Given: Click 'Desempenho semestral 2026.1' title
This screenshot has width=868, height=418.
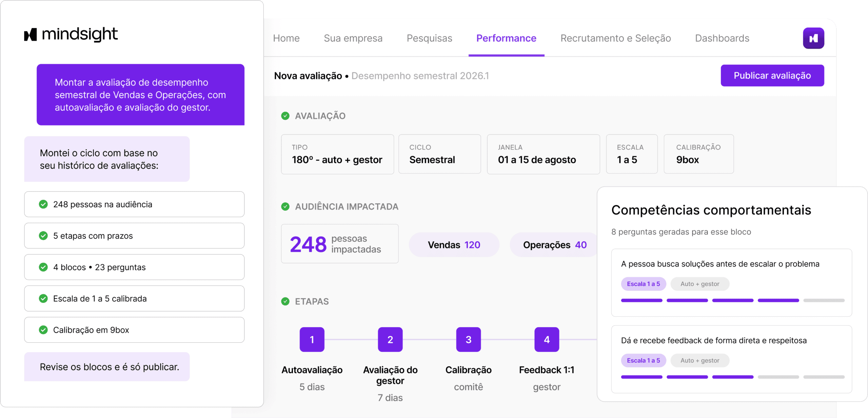Looking at the screenshot, I should click(420, 76).
